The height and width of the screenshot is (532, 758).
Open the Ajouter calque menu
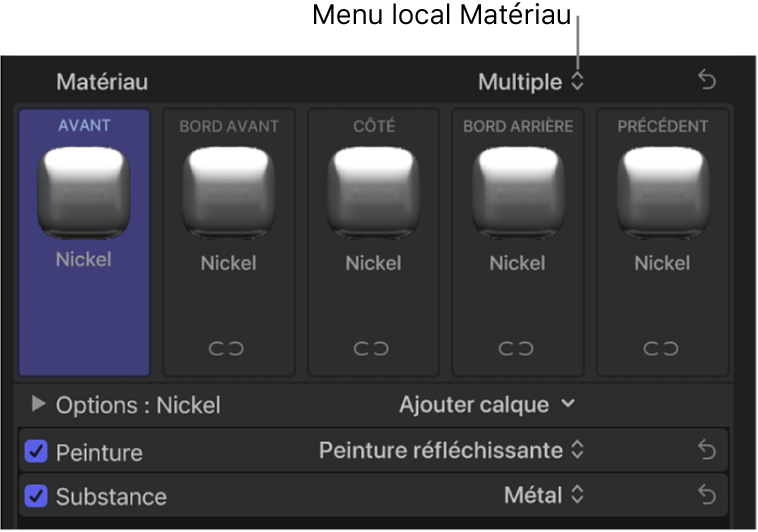pos(487,404)
